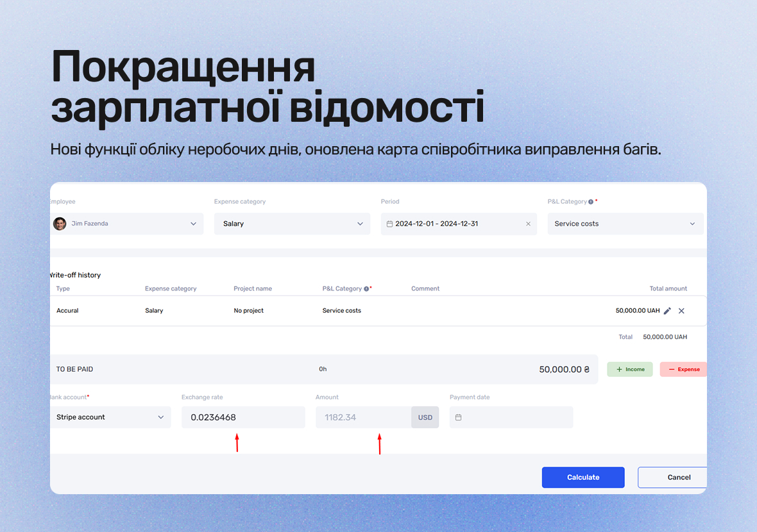Click the Calculate button

pos(583,478)
